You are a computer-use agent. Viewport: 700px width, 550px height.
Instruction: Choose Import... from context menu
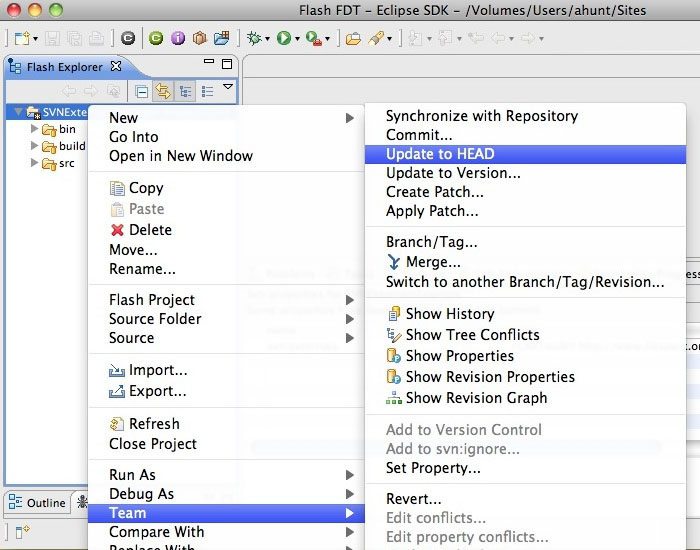click(226, 370)
